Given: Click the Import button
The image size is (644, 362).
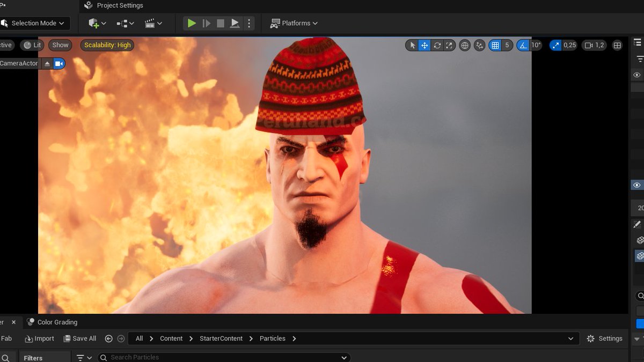Looking at the screenshot, I should click(x=39, y=338).
